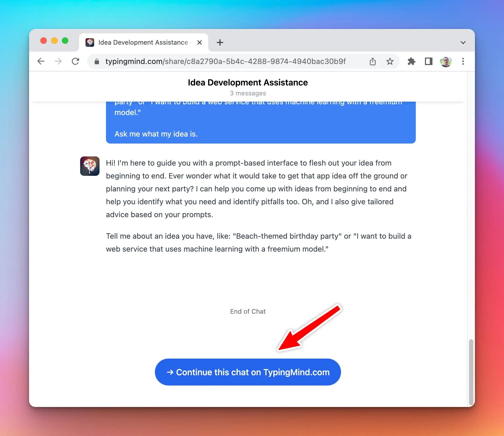Open the Chrome profile avatar
This screenshot has height=436, width=504.
pyautogui.click(x=446, y=62)
